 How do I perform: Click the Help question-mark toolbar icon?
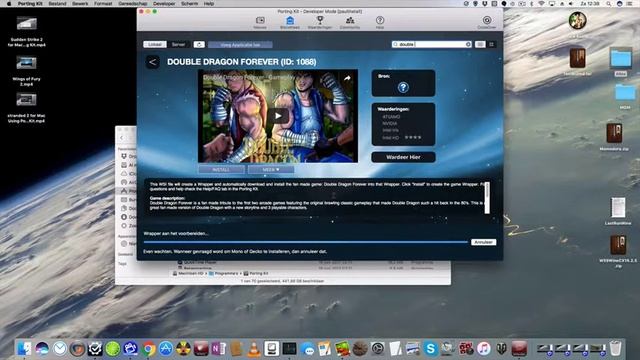(x=380, y=22)
